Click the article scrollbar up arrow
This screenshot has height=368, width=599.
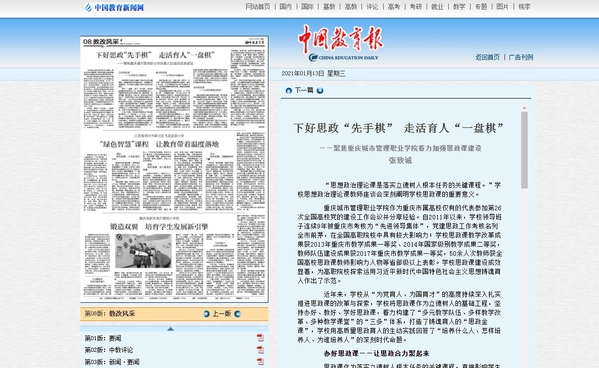point(524,109)
